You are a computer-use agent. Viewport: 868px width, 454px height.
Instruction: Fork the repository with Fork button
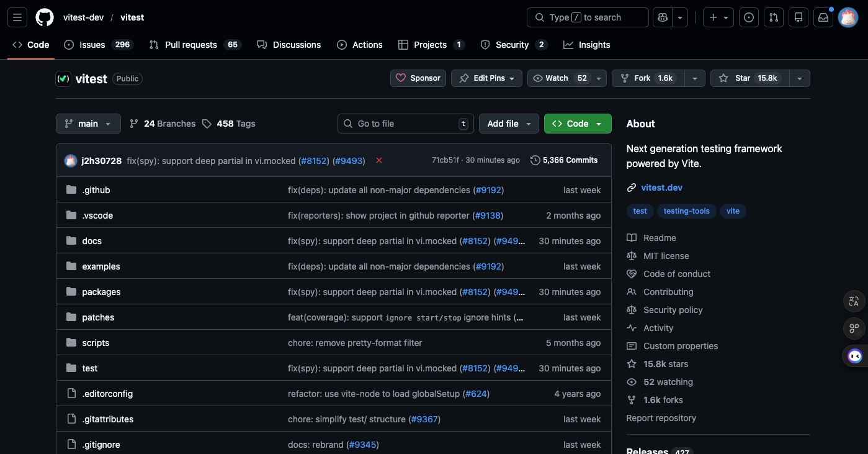point(649,78)
